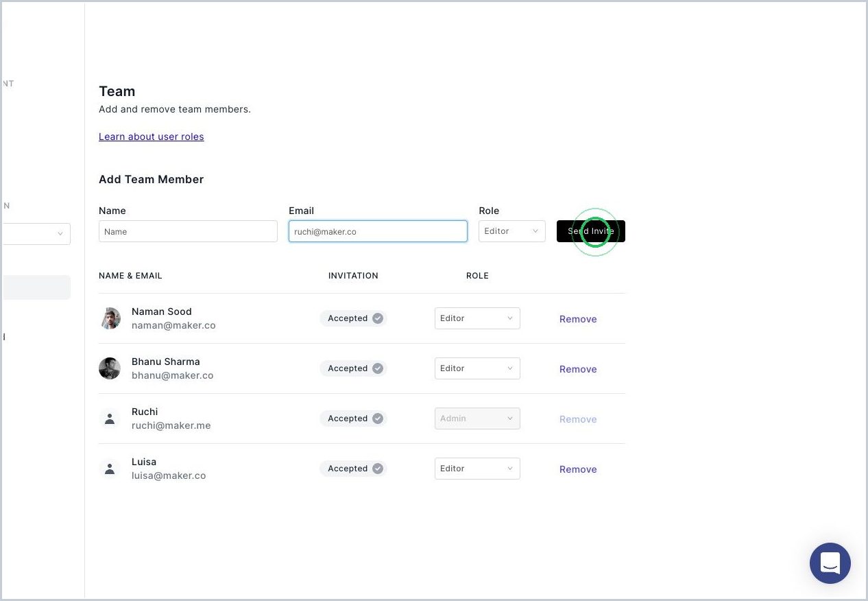Open Luisa's role dropdown
This screenshot has width=868, height=601.
pyautogui.click(x=477, y=469)
